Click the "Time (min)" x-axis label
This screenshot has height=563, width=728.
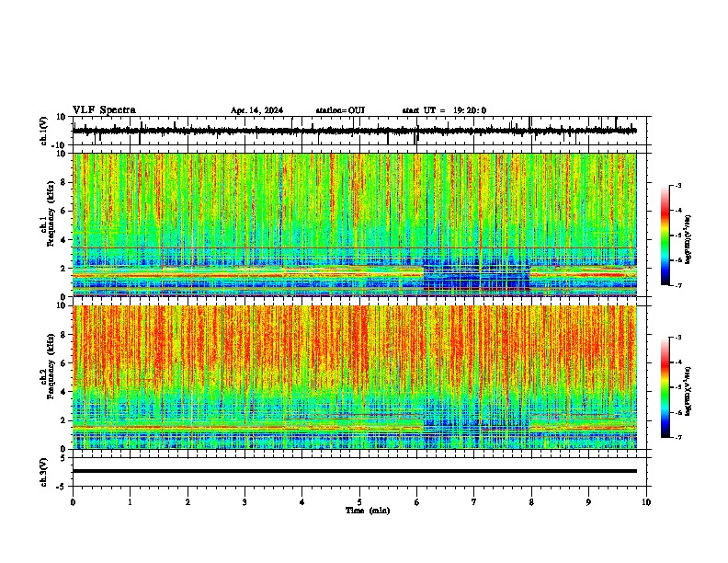point(368,511)
